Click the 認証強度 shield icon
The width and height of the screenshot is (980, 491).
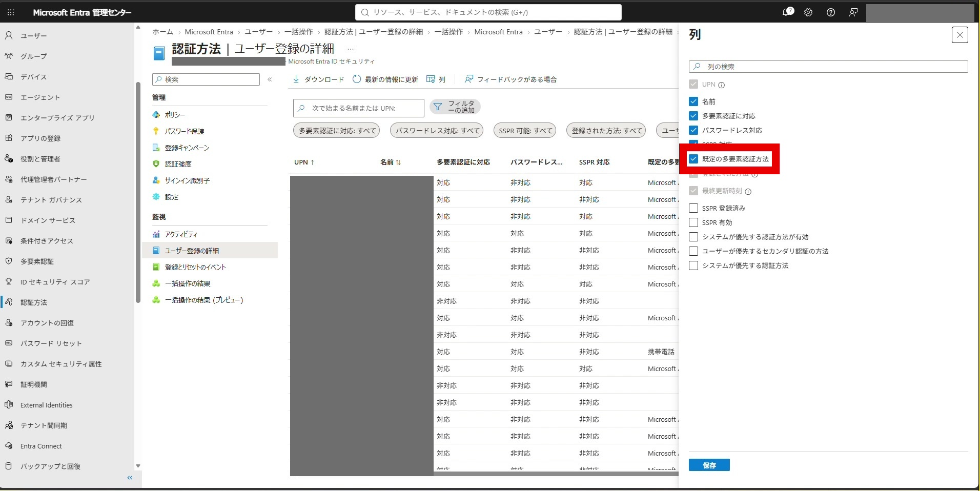click(x=156, y=164)
